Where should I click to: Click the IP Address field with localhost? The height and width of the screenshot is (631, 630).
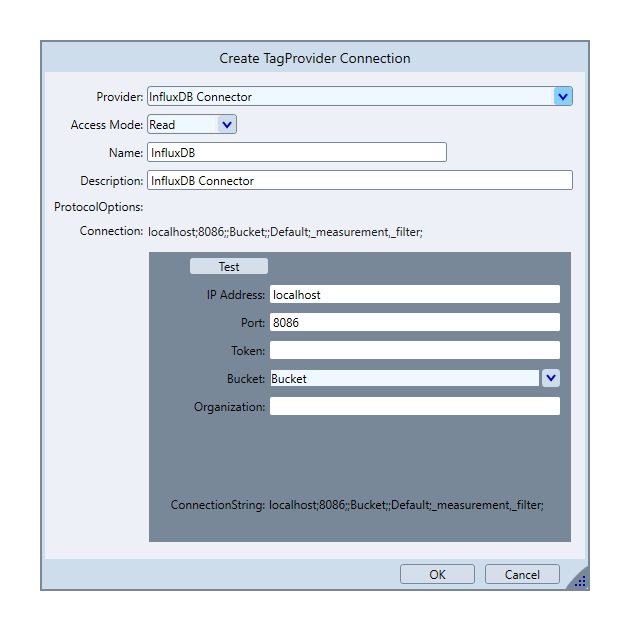click(414, 295)
